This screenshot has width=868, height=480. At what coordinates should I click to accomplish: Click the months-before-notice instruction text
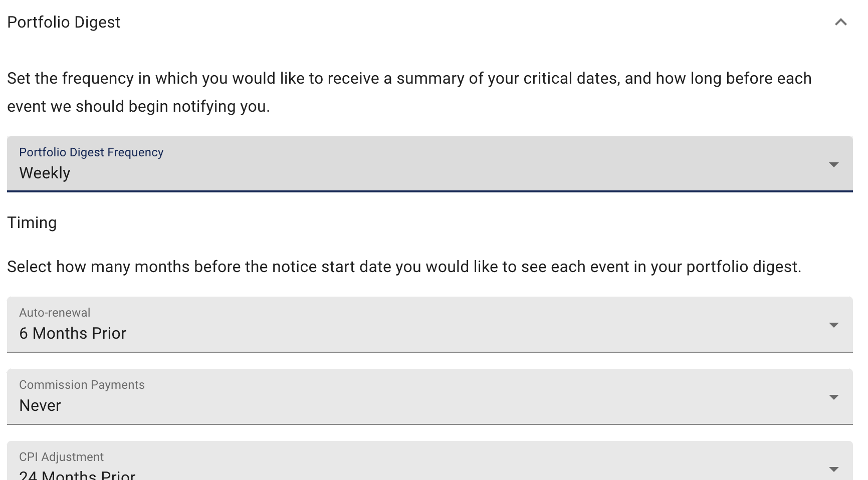coord(404,267)
